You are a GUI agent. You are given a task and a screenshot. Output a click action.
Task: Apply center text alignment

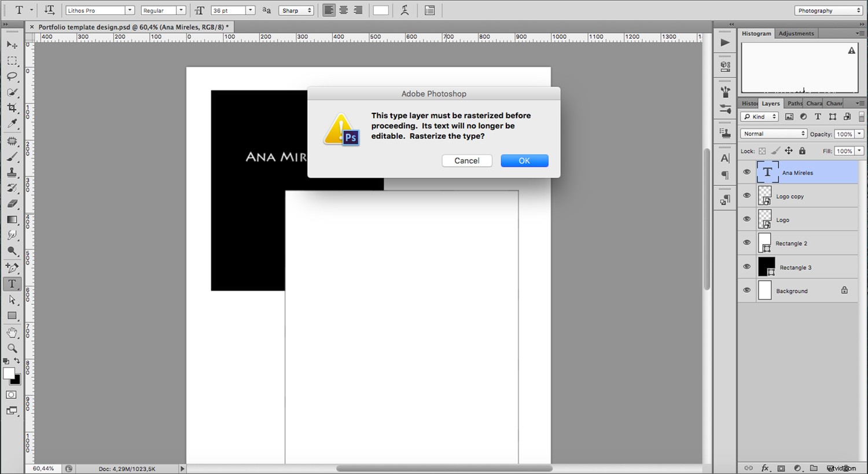(343, 10)
